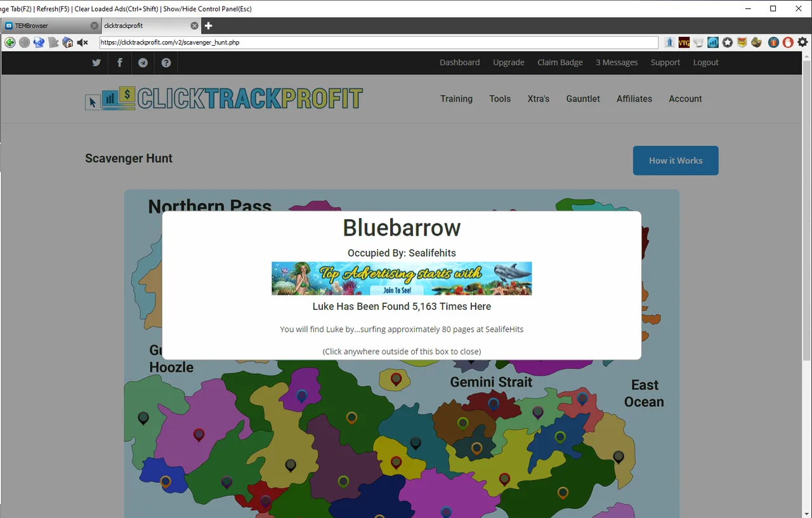Image resolution: width=812 pixels, height=518 pixels.
Task: Open the Support link
Action: click(x=665, y=62)
